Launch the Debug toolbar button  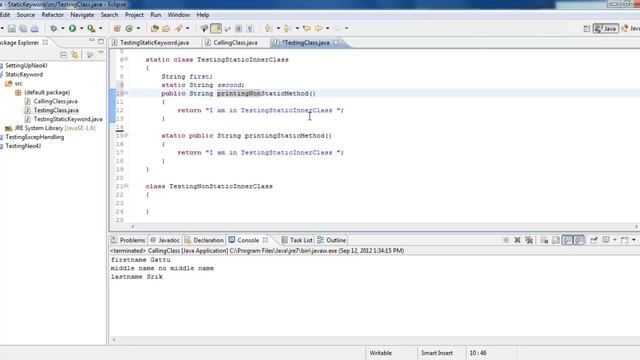pyautogui.click(x=53, y=28)
